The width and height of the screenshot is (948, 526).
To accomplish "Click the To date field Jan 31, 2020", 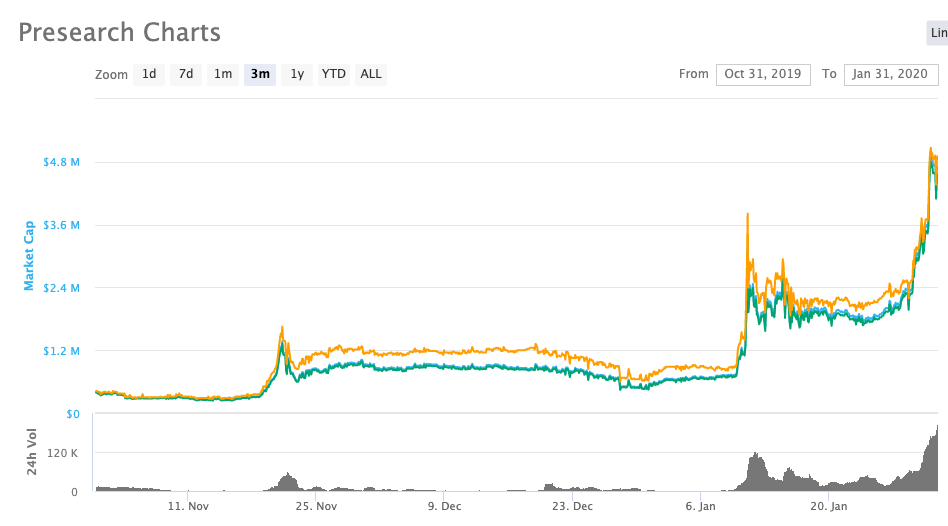I will point(891,74).
